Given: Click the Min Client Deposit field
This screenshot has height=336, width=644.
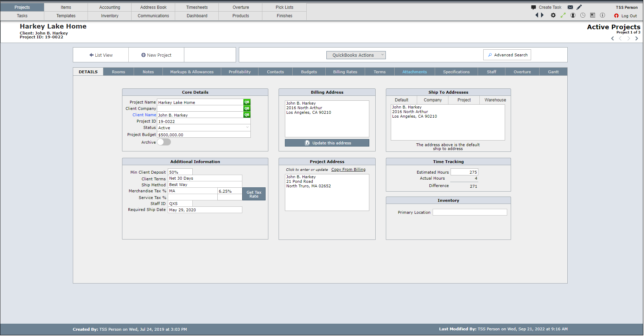Looking at the screenshot, I should 180,172.
